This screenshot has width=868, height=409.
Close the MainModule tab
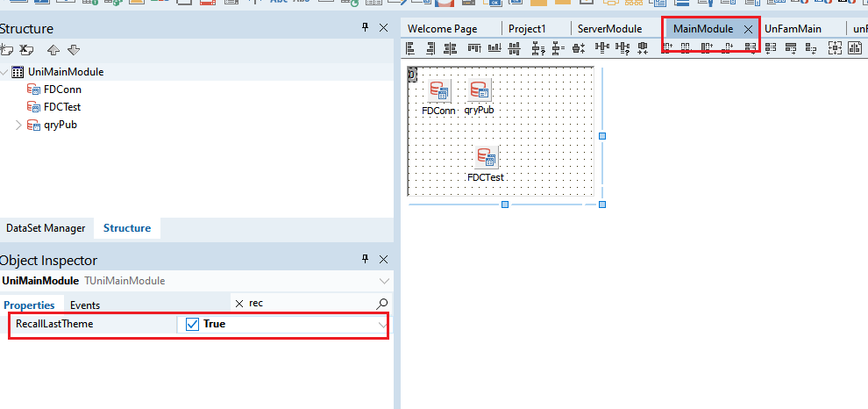pyautogui.click(x=748, y=29)
